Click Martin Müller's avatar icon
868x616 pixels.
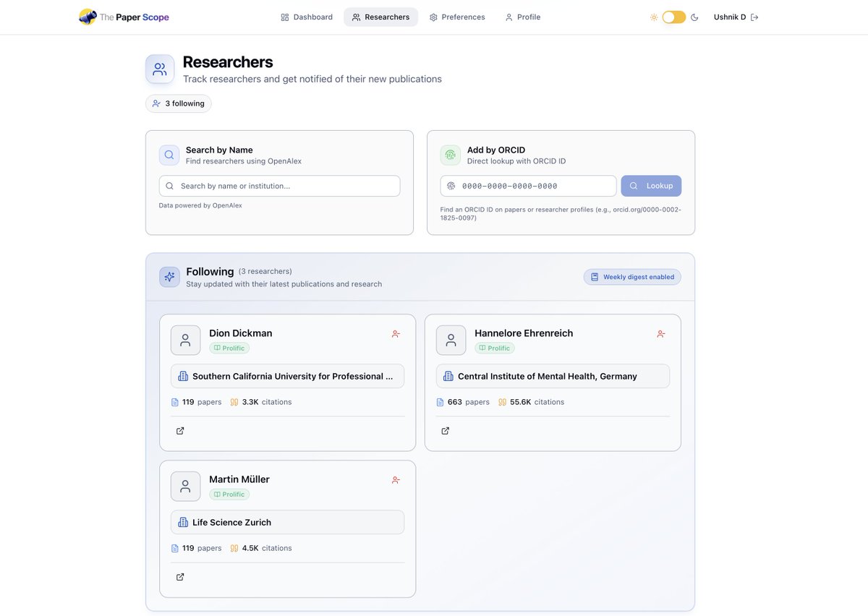click(x=185, y=486)
